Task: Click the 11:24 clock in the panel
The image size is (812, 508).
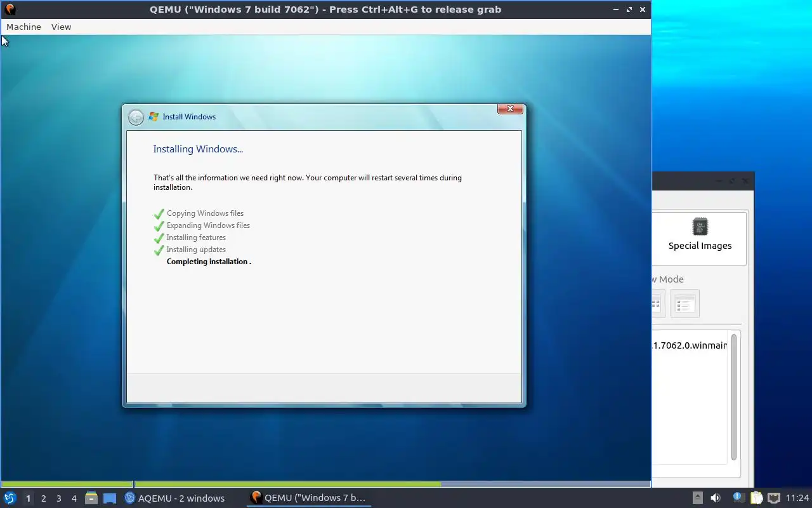Action: (x=797, y=498)
